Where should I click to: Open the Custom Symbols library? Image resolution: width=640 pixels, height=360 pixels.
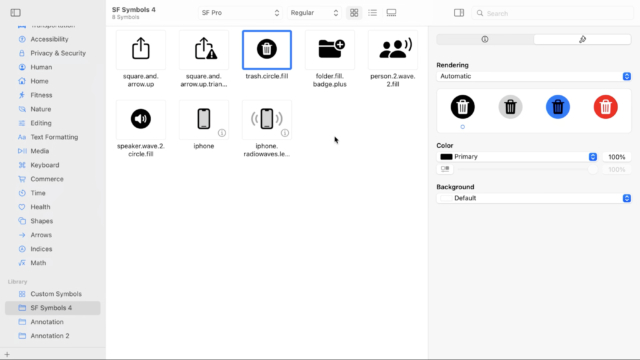coord(53,294)
